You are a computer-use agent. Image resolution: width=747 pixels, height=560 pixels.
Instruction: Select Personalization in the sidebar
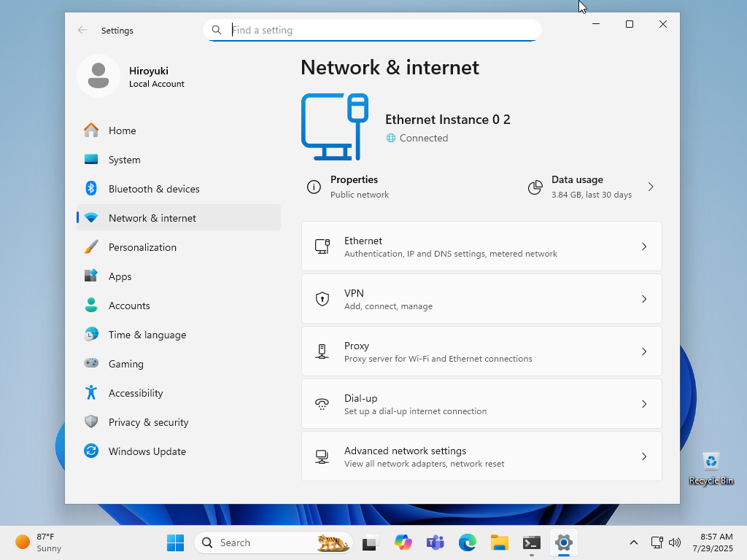click(142, 246)
